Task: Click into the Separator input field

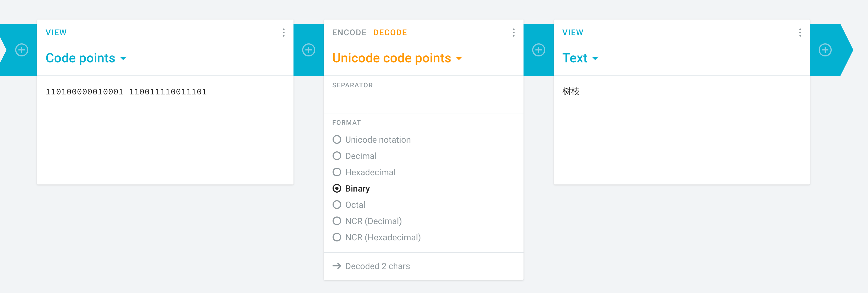Action: coord(423,100)
